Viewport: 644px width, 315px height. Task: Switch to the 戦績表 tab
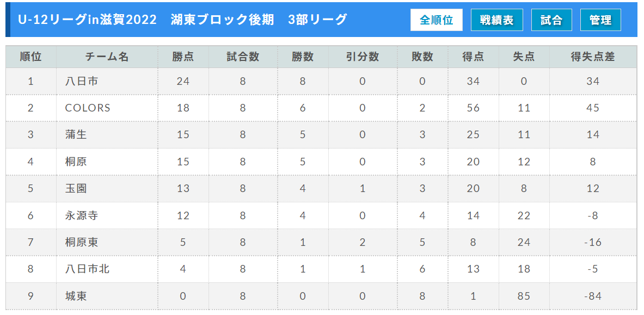point(497,20)
